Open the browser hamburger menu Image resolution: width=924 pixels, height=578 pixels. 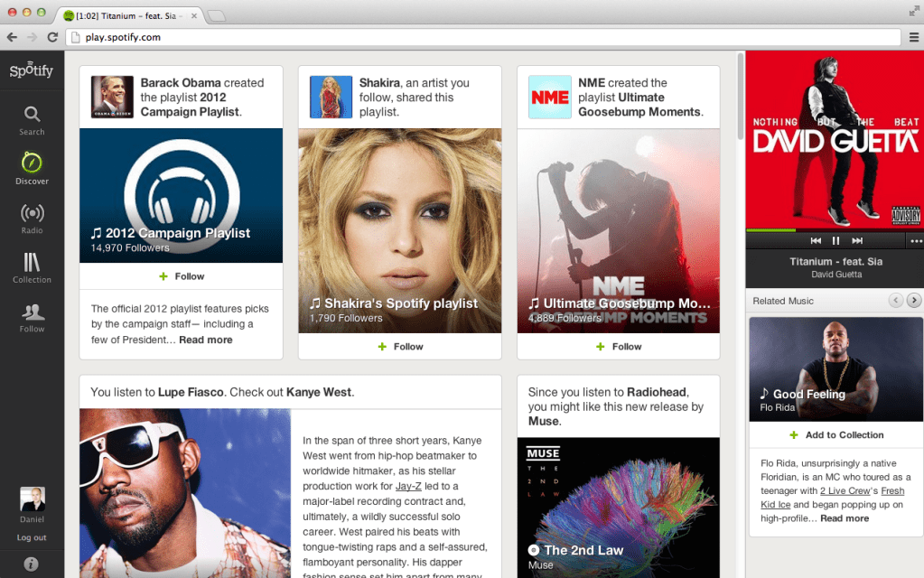coord(914,37)
